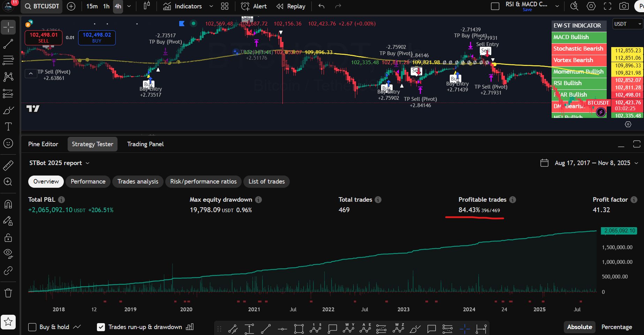Expand indicators favorites dropdown arrow
The image size is (644, 335).
point(211,6)
